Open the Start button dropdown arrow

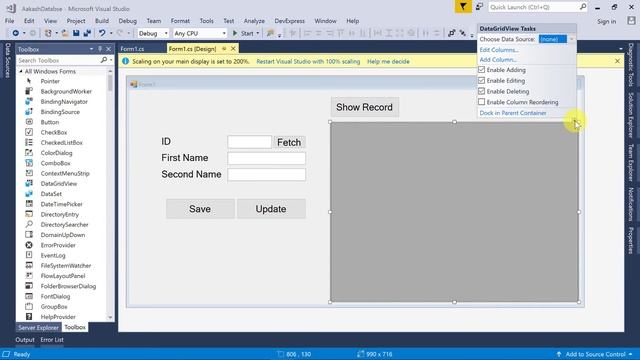(258, 33)
